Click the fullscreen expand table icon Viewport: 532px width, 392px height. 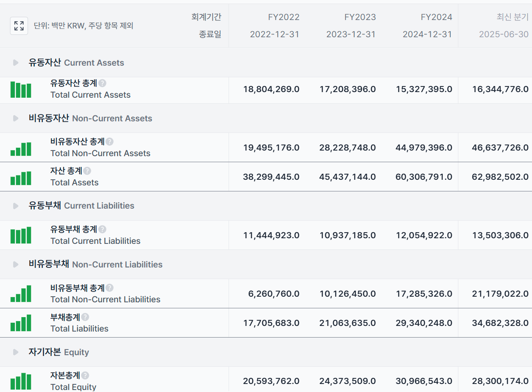click(19, 26)
